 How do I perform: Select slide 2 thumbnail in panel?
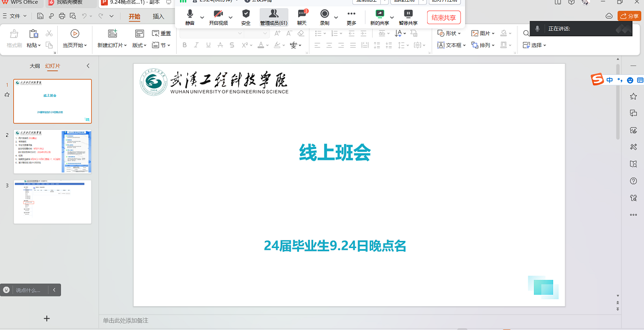52,151
